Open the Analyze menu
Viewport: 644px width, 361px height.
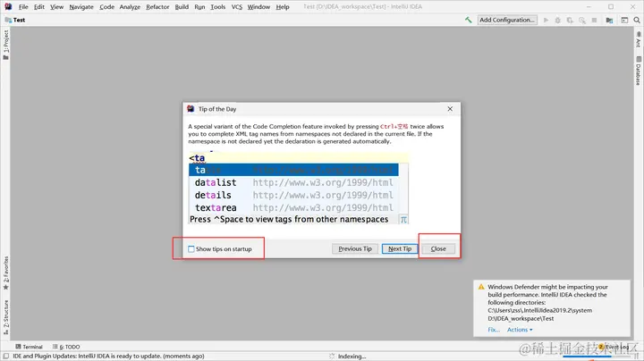pos(130,7)
